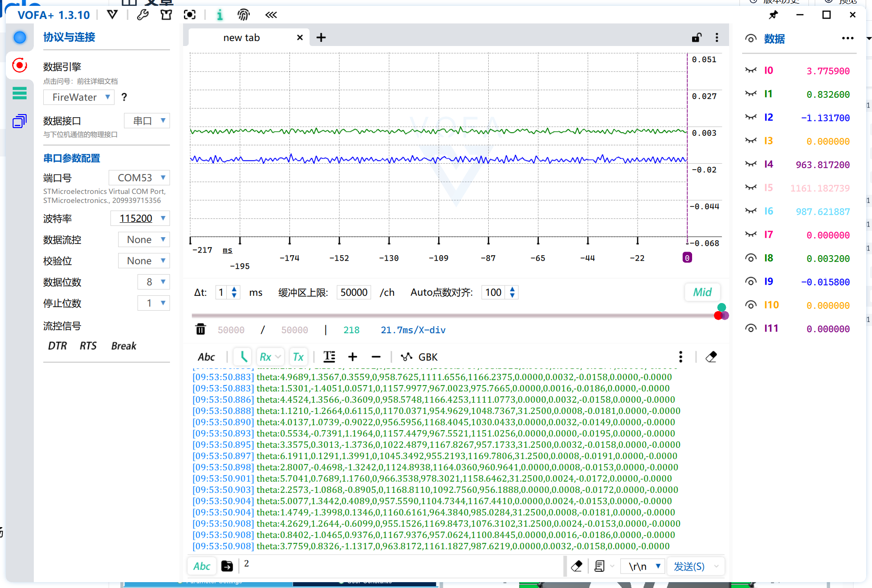Image resolution: width=872 pixels, height=588 pixels.
Task: Click the wrench tool icon in the title bar
Action: [x=143, y=15]
